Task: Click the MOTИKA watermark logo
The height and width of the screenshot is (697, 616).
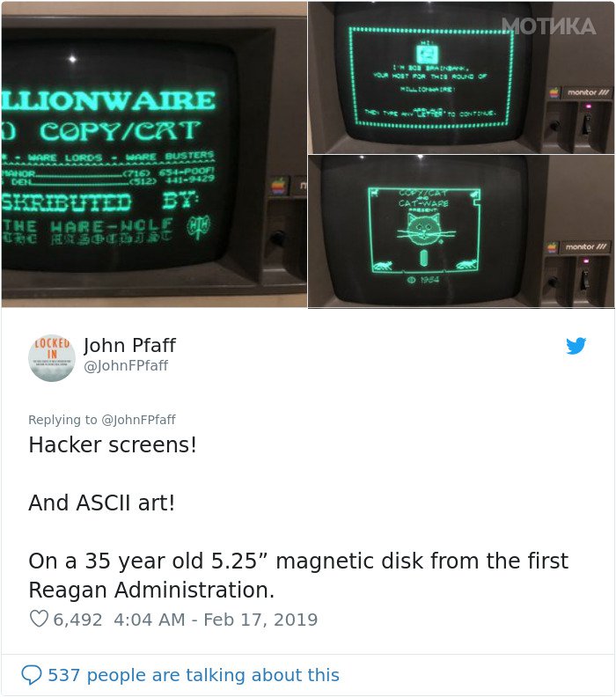Action: (548, 26)
